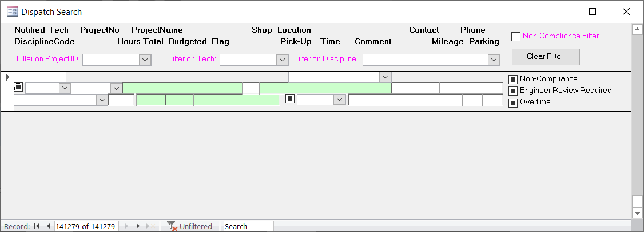Screen dimensions: 644x232
Task: Go to the previous record
Action: point(48,226)
